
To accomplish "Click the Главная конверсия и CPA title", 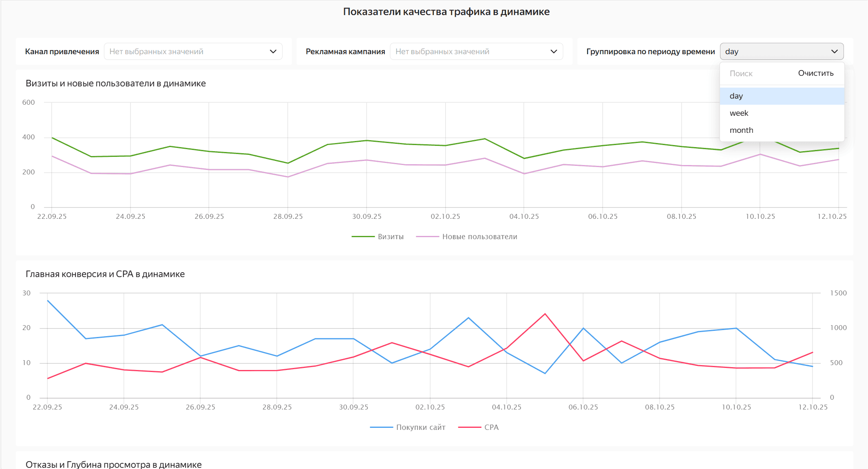I will [105, 274].
